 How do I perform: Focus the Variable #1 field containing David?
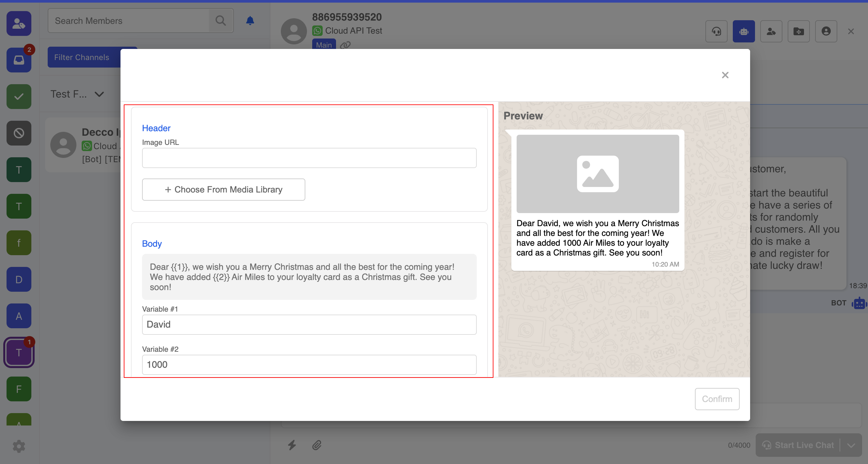[x=309, y=325]
